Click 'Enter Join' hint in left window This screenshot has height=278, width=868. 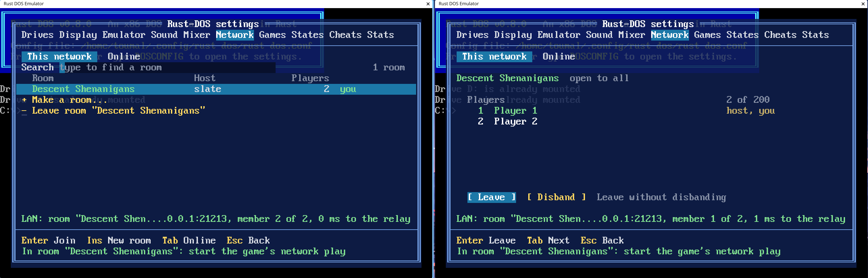(x=48, y=240)
